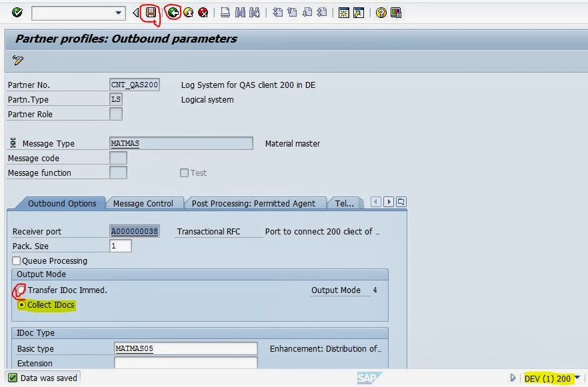Create new session icon
The width and height of the screenshot is (588, 387).
click(x=343, y=13)
